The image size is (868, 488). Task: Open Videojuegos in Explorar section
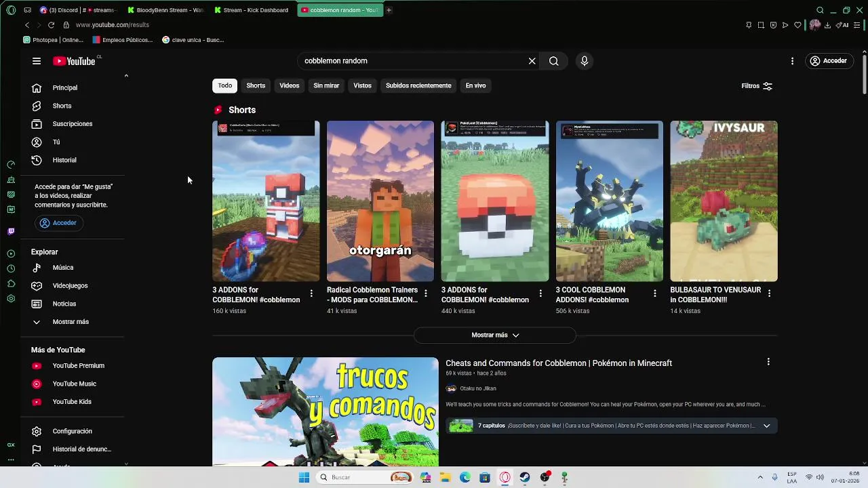coord(71,286)
